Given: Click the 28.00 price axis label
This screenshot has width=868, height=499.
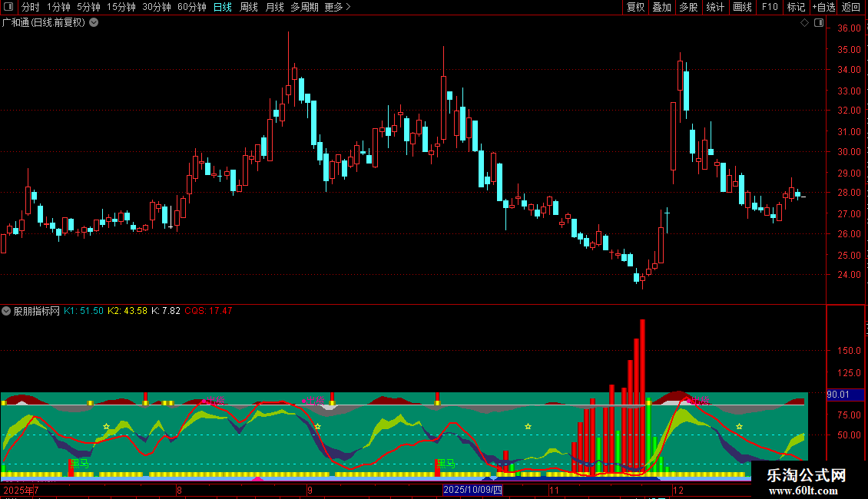Looking at the screenshot, I should [x=849, y=193].
